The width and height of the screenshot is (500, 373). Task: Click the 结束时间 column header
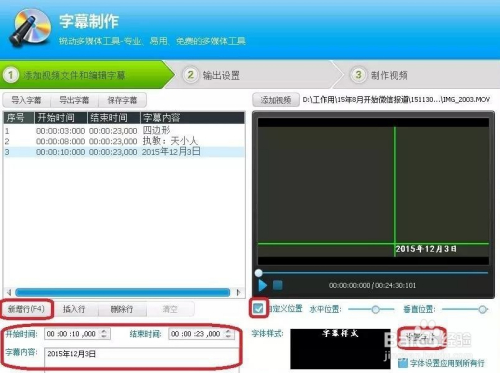[x=114, y=118]
